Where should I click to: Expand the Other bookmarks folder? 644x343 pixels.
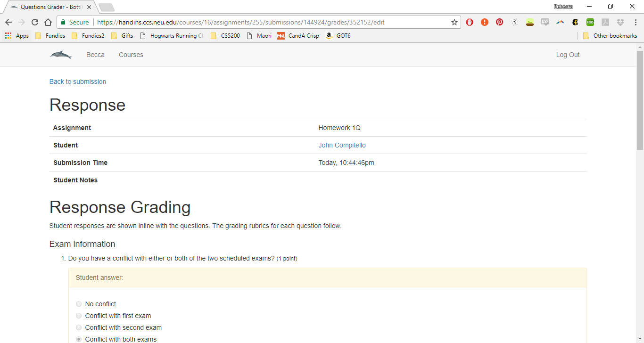(610, 36)
